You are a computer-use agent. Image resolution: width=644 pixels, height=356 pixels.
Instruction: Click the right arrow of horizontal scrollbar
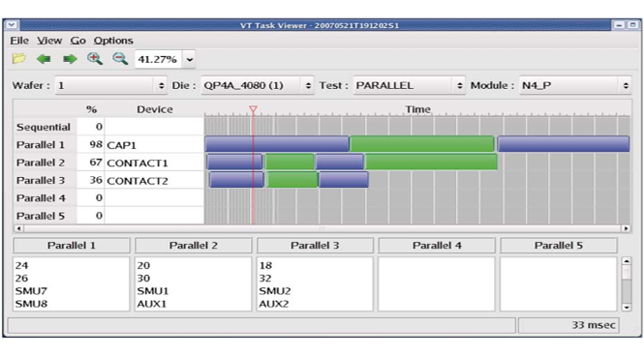[626, 228]
